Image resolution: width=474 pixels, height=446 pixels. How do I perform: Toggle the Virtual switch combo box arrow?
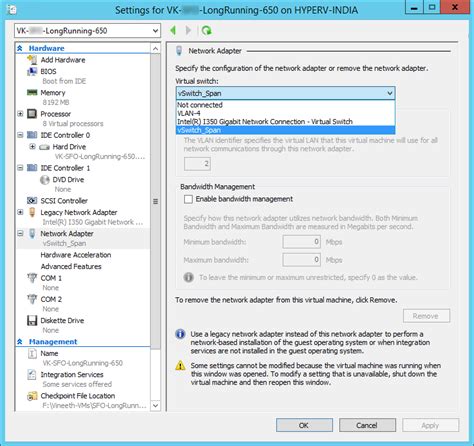(x=390, y=93)
